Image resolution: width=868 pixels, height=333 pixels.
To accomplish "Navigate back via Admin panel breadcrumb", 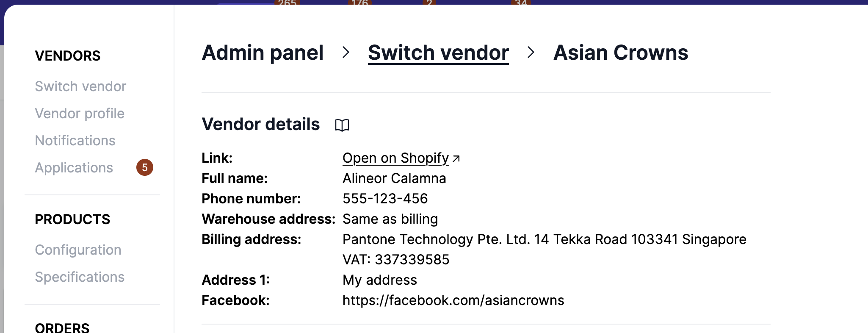I will tap(263, 52).
